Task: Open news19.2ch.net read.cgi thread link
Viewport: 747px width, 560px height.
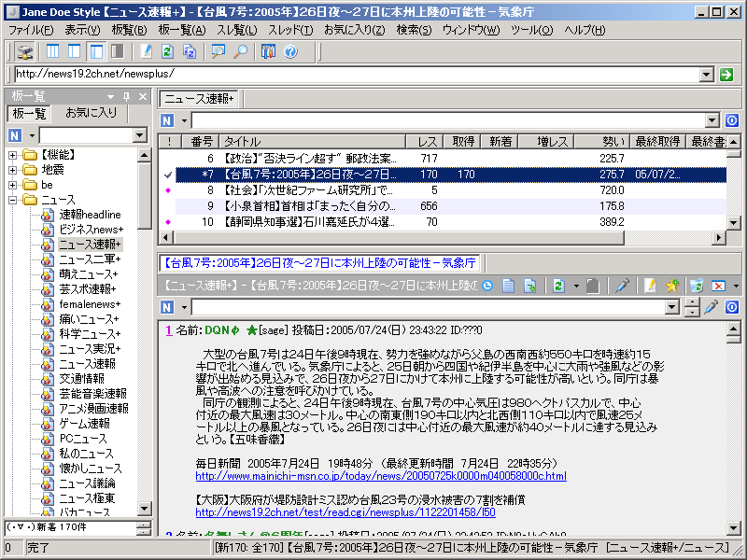Action: (x=345, y=511)
